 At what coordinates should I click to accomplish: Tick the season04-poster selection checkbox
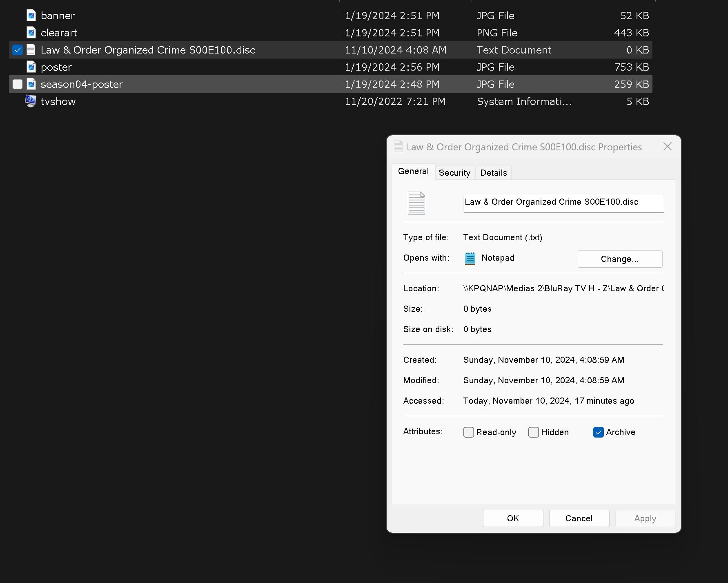17,84
